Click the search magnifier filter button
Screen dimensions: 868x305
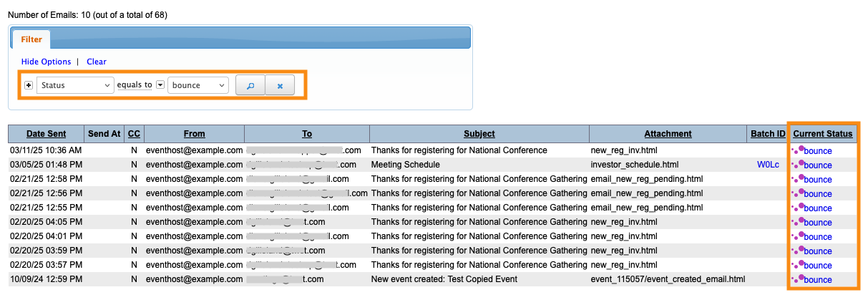pyautogui.click(x=250, y=85)
